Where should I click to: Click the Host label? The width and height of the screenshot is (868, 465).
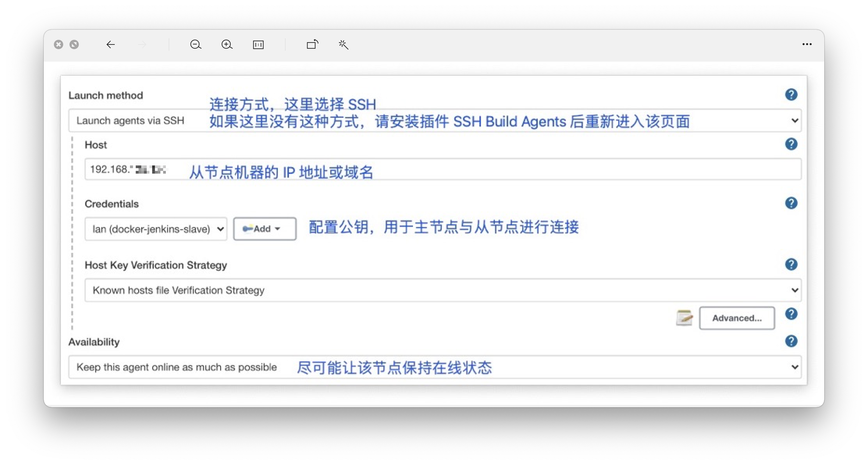coord(96,145)
